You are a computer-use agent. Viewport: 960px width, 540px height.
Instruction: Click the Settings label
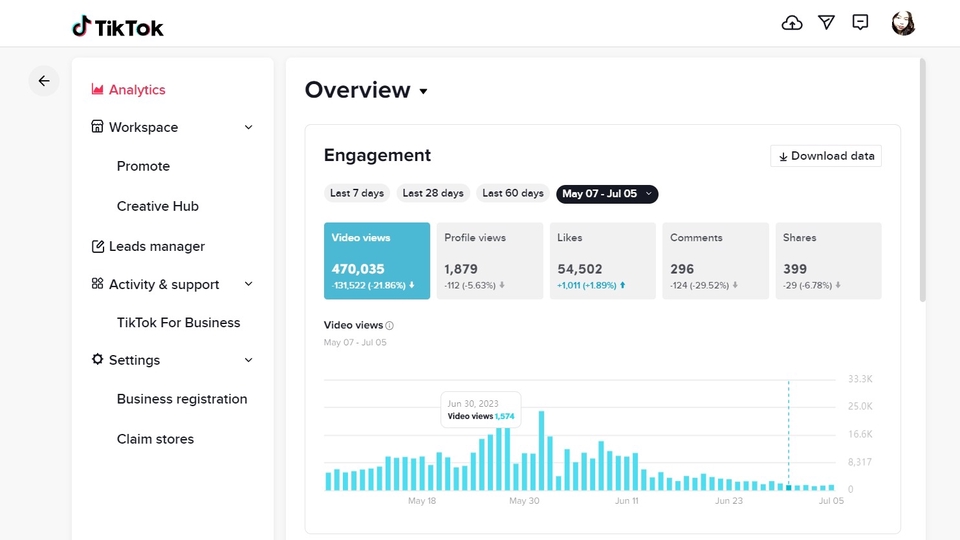click(x=134, y=360)
